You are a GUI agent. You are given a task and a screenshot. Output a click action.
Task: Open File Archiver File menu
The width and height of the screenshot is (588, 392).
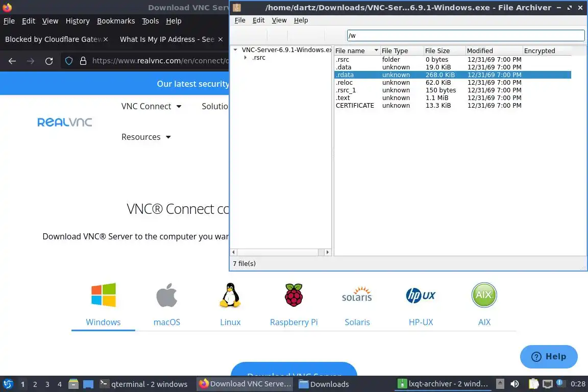coord(240,20)
